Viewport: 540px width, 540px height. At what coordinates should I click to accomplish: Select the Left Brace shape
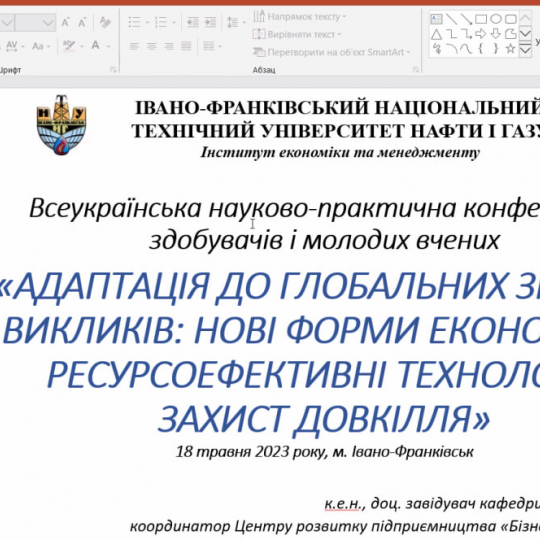[481, 49]
